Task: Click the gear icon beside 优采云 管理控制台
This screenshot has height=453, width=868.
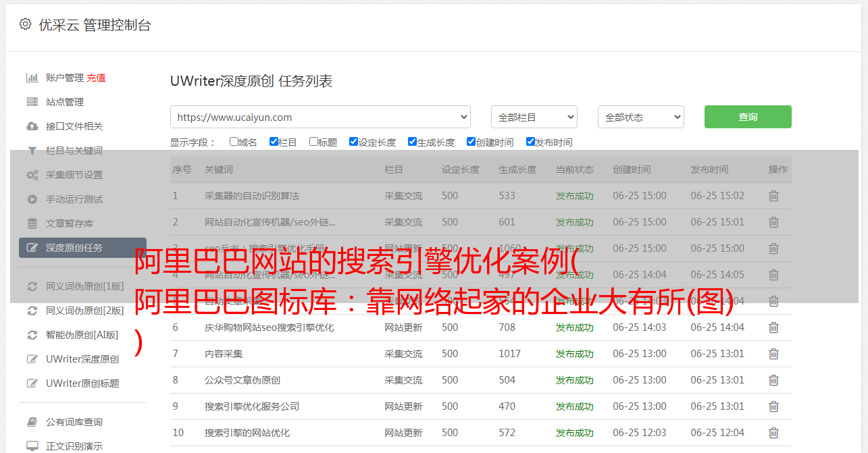Action: (x=25, y=24)
